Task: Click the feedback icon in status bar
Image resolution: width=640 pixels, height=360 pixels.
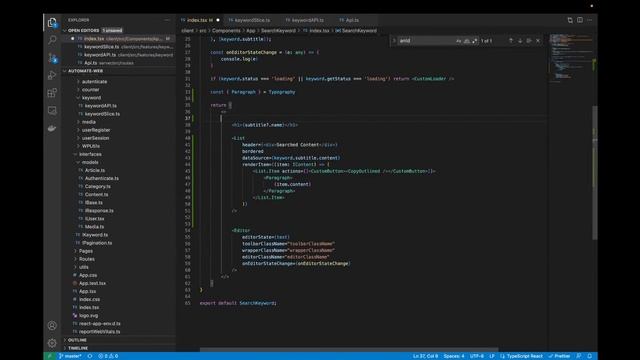Action: (x=579, y=356)
